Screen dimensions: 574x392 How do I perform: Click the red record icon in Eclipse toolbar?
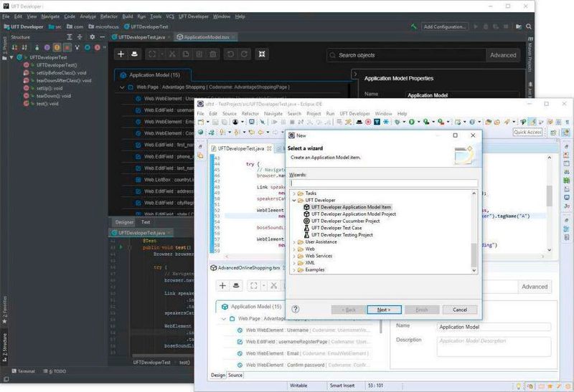point(368,122)
